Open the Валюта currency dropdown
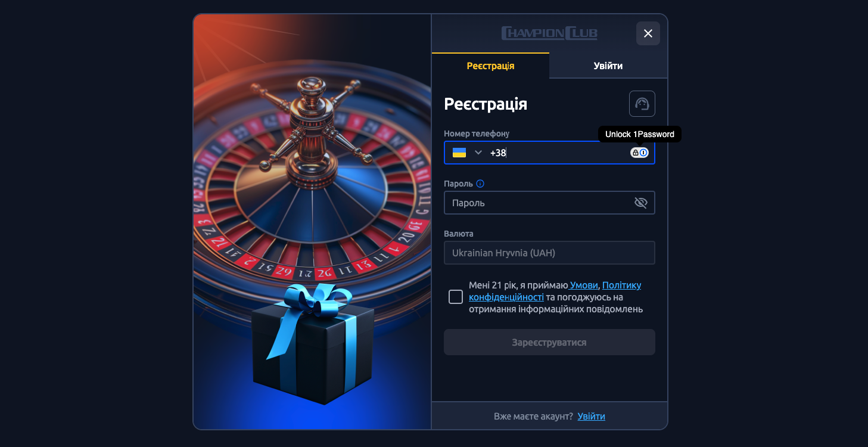 pyautogui.click(x=549, y=253)
